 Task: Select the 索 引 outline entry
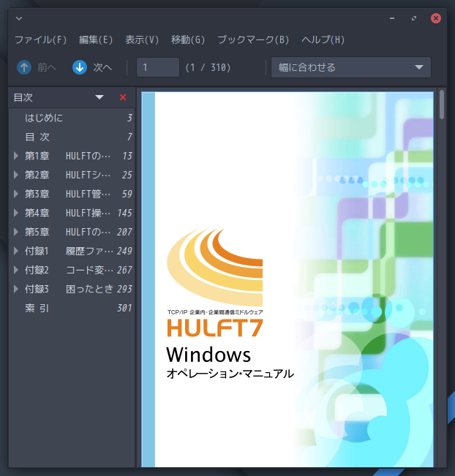point(72,308)
